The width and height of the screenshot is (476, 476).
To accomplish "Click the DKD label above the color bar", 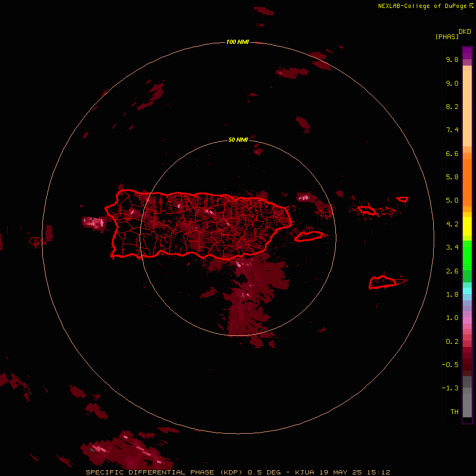I will pyautogui.click(x=464, y=32).
